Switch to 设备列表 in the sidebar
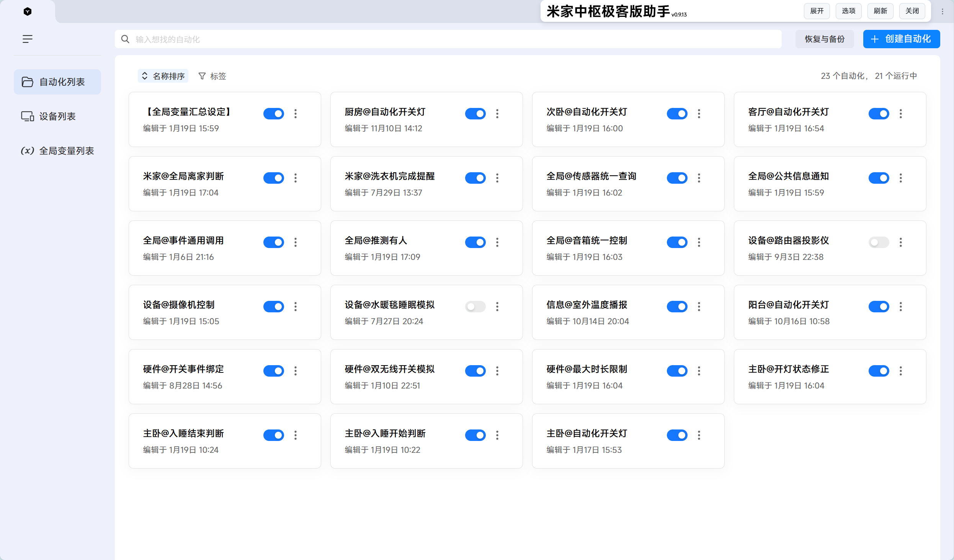Screen dimensions: 954x560 tap(57, 116)
